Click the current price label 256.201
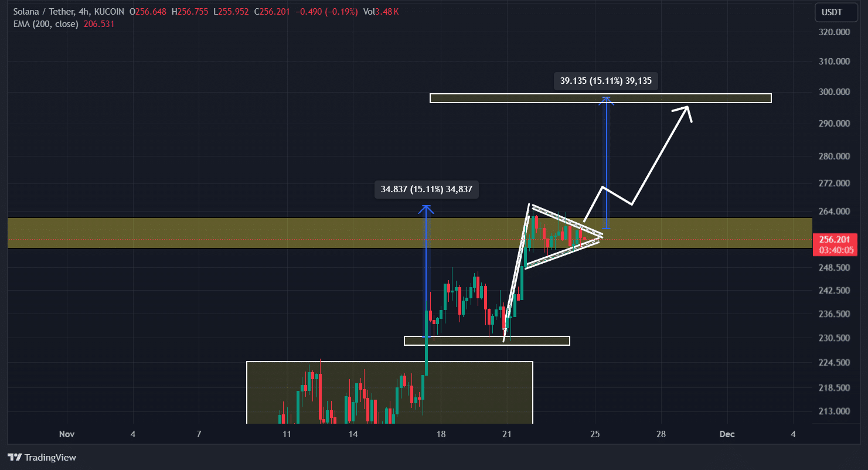The width and height of the screenshot is (868, 470). point(835,239)
